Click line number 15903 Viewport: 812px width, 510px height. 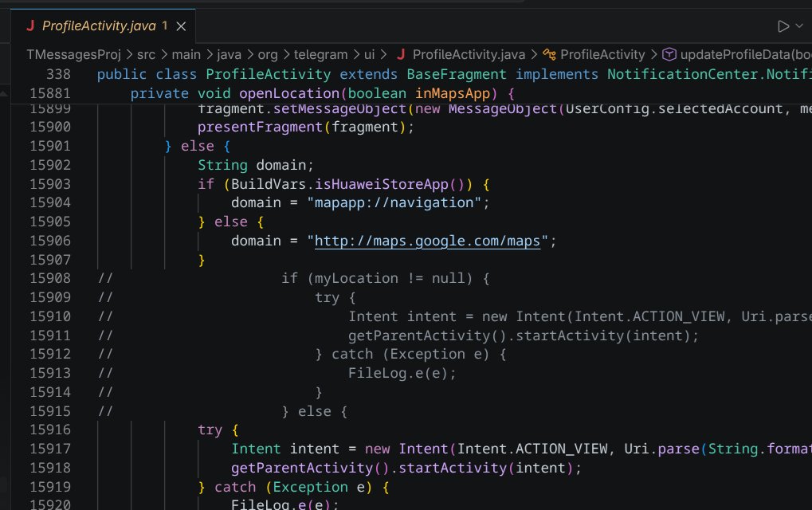click(50, 184)
